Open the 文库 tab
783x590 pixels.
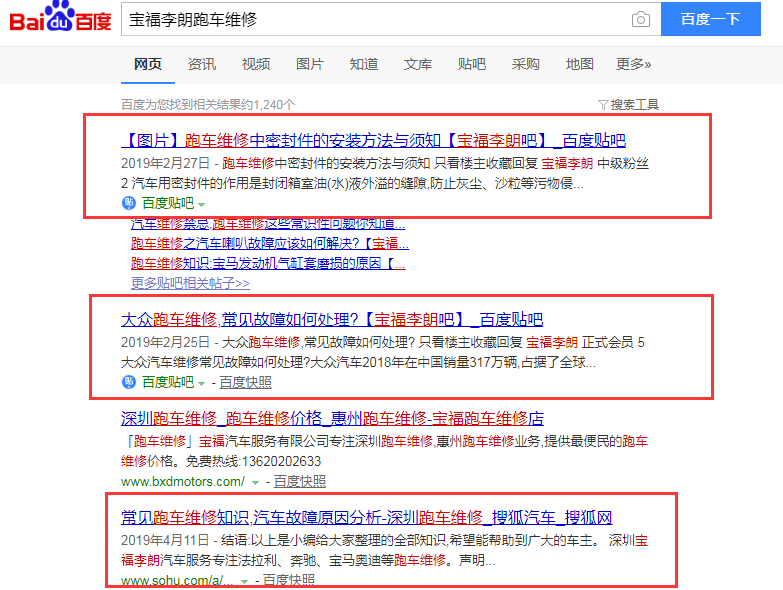417,64
